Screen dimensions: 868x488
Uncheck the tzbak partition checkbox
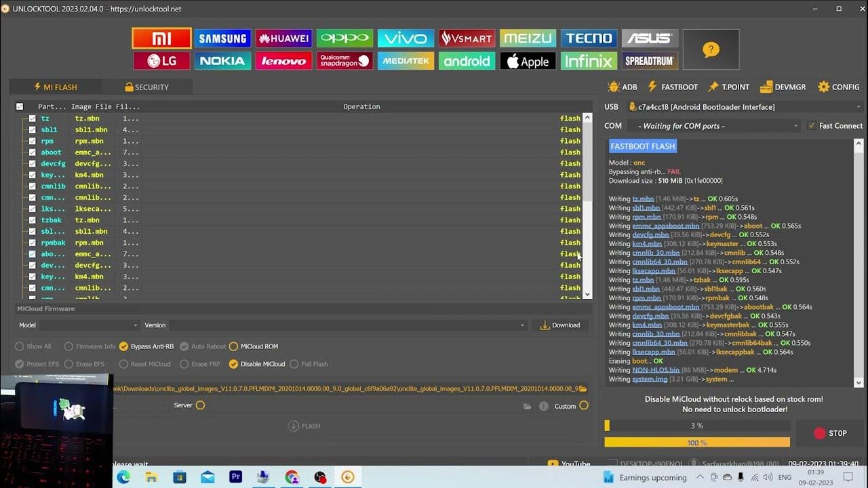tap(32, 220)
